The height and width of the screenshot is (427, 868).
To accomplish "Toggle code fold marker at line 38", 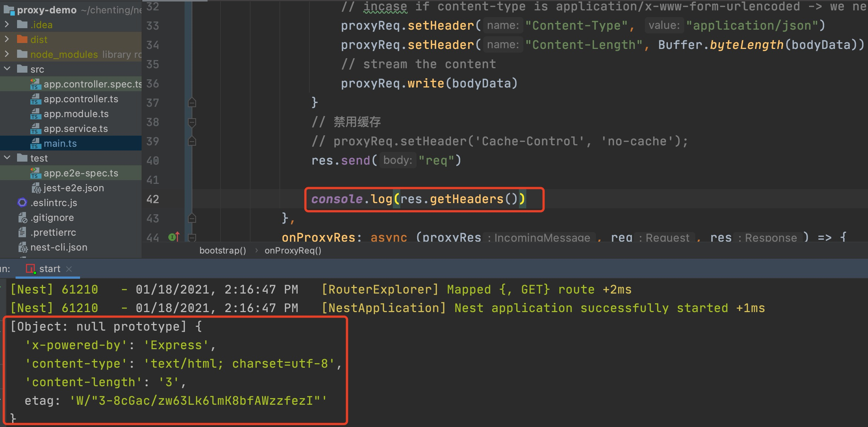I will pos(192,122).
